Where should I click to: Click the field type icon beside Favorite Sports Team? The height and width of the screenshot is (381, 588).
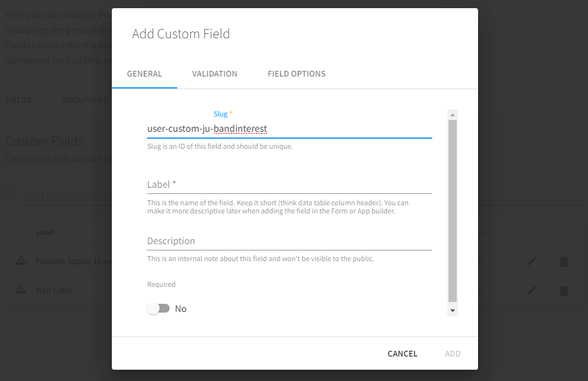pyautogui.click(x=21, y=261)
